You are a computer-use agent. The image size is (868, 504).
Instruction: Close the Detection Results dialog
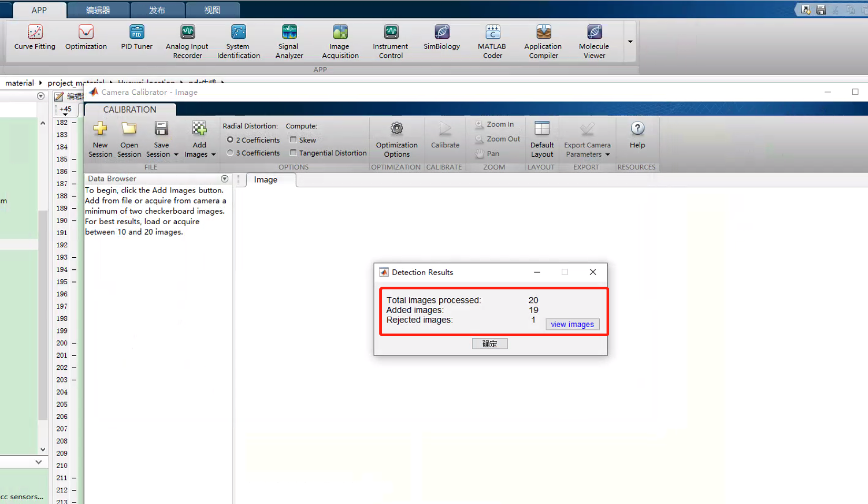coord(593,272)
